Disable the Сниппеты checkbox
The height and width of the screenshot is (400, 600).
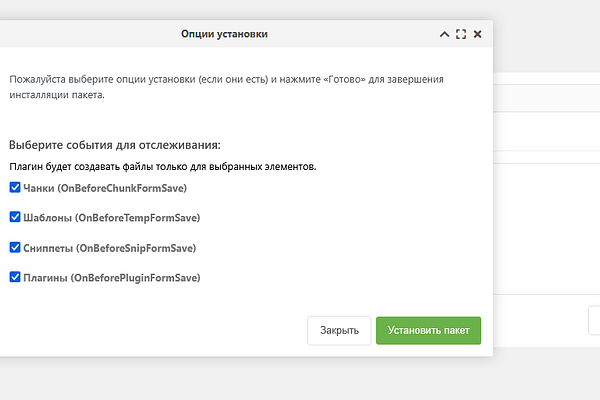click(15, 247)
